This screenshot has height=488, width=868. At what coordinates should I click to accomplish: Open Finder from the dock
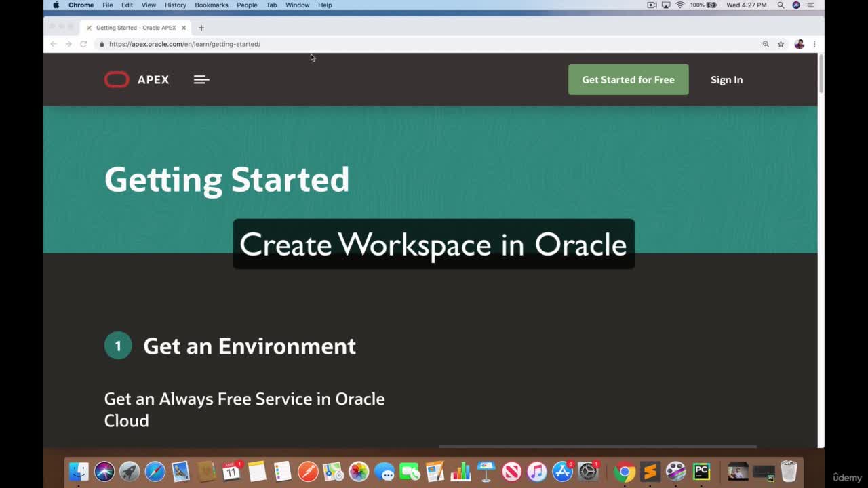click(x=79, y=471)
